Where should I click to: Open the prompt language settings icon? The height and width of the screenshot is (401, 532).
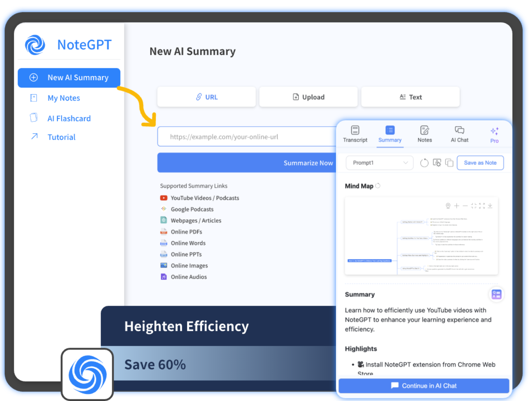click(x=437, y=163)
